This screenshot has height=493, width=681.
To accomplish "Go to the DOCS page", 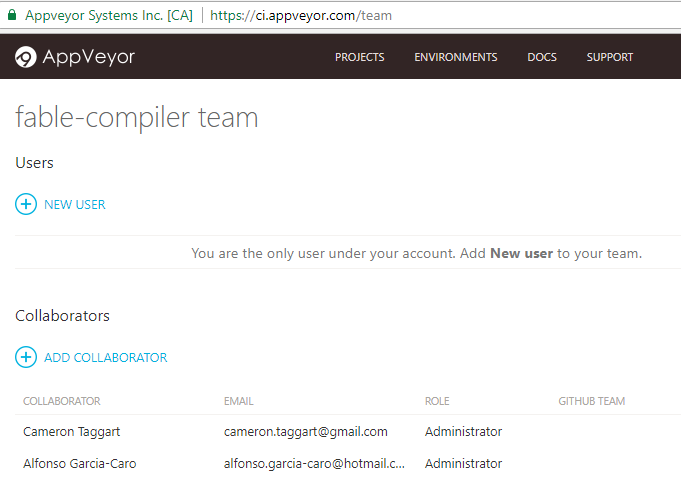I will point(542,57).
